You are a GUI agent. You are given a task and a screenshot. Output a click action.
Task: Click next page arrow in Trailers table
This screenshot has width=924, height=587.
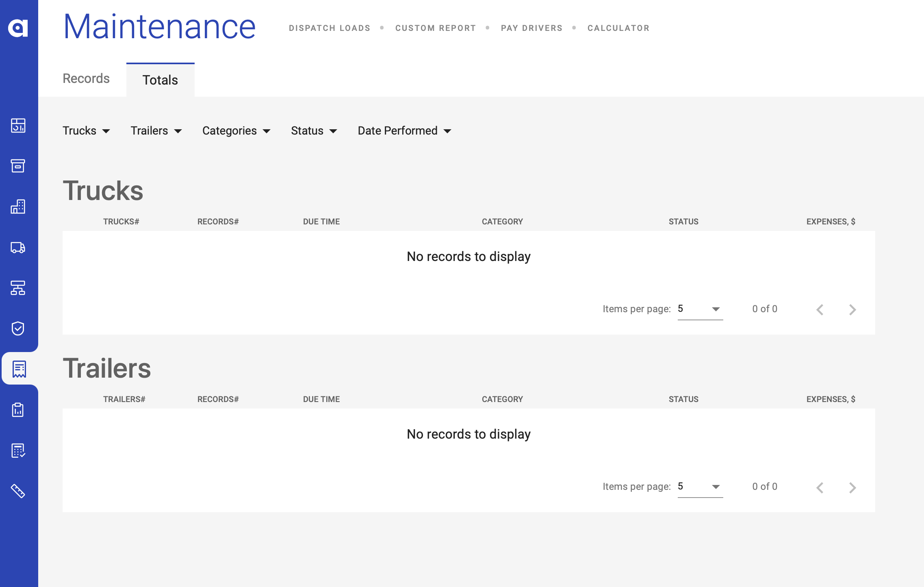[x=852, y=487]
